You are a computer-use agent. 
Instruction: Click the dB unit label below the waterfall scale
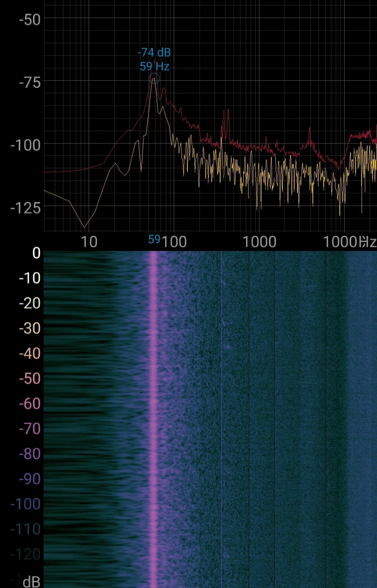click(31, 581)
